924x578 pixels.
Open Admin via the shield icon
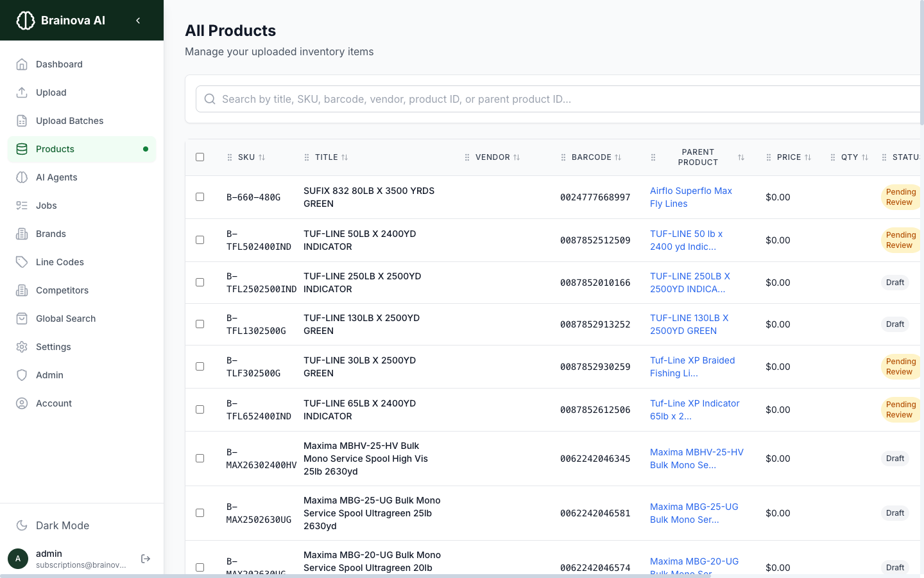point(22,375)
